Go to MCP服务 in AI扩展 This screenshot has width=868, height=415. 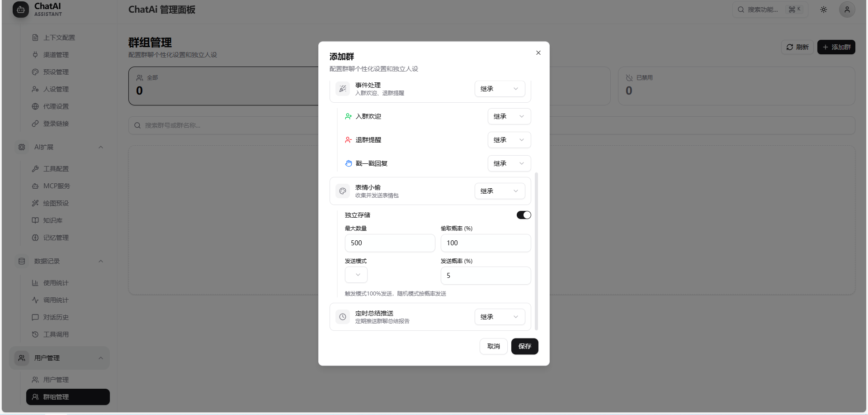click(x=57, y=186)
